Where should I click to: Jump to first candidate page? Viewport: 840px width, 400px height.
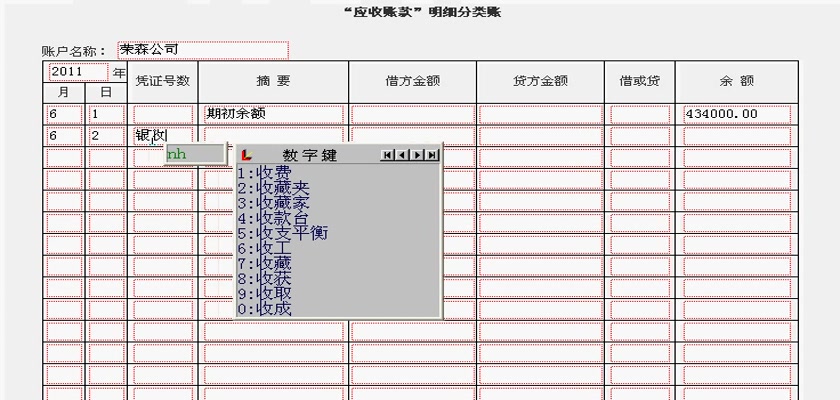(388, 155)
